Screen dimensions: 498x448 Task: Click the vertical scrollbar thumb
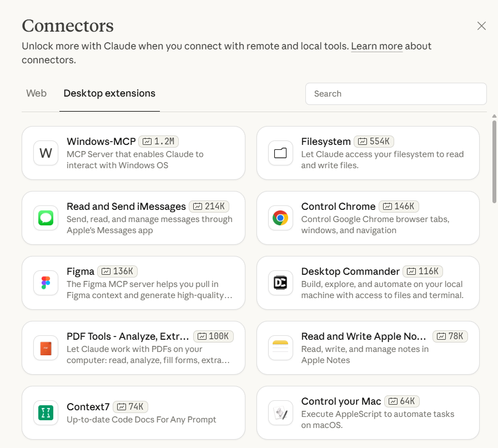click(494, 161)
